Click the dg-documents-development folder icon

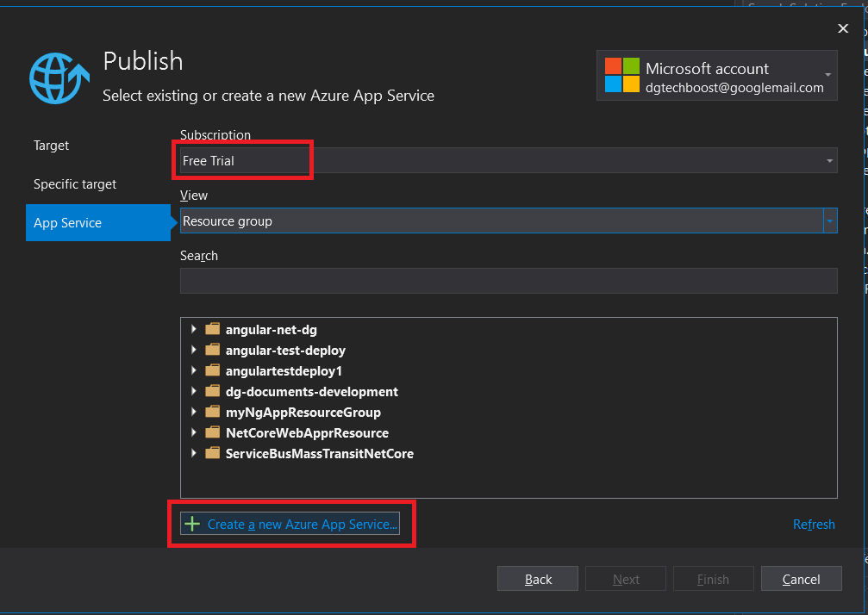(213, 391)
